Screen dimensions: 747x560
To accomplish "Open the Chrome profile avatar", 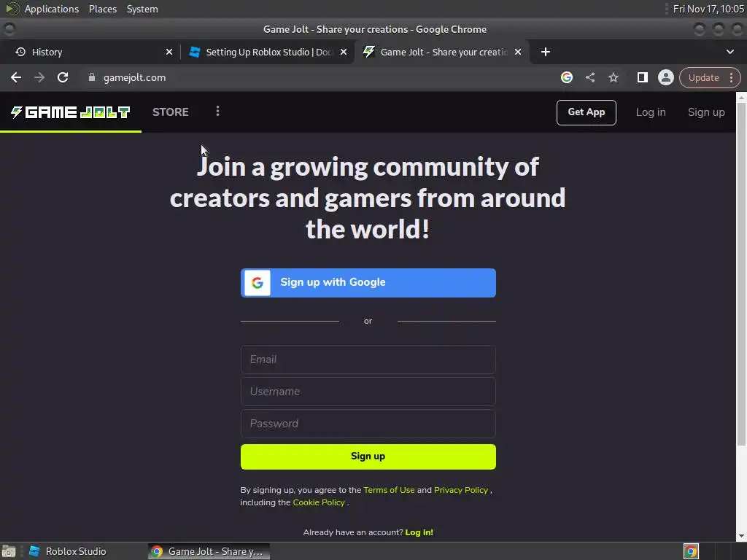I will pos(665,77).
